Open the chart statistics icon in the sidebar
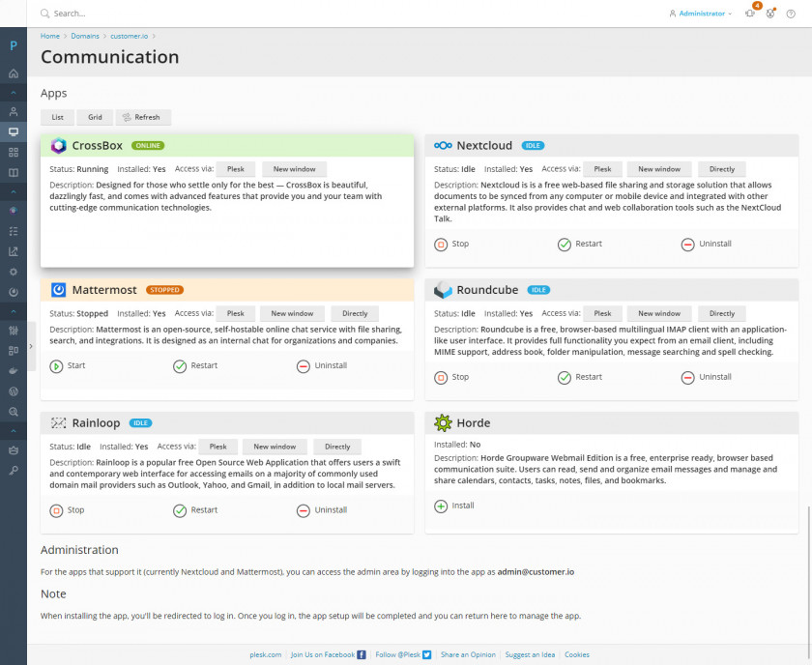812x665 pixels. 14,251
